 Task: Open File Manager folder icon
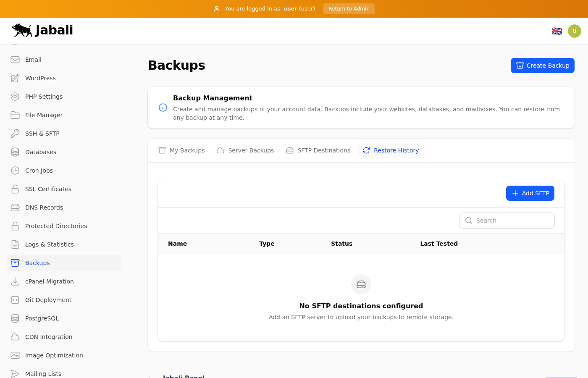pos(15,115)
